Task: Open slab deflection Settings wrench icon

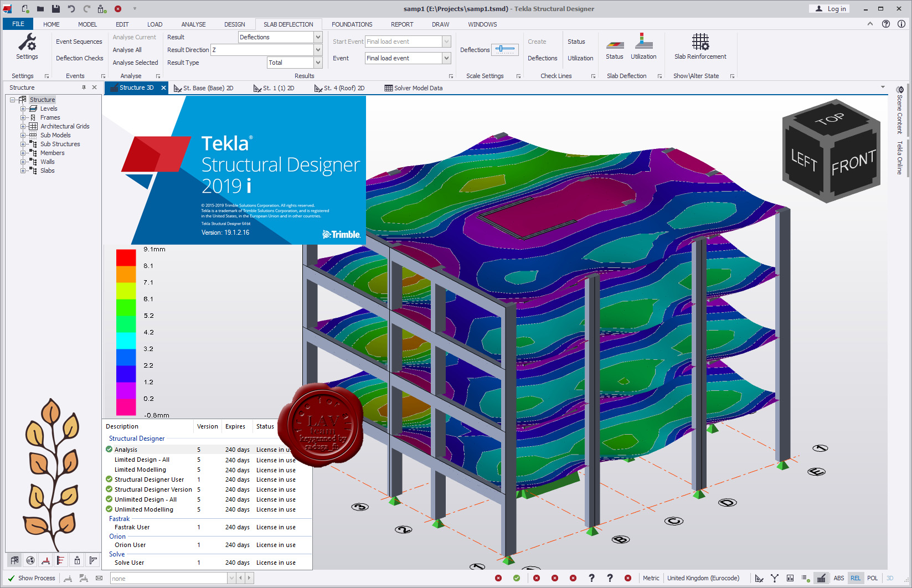Action: click(27, 47)
